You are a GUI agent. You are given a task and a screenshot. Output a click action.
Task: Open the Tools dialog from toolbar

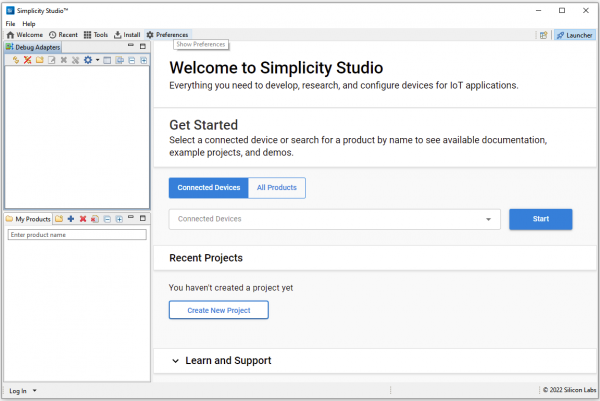coord(96,35)
